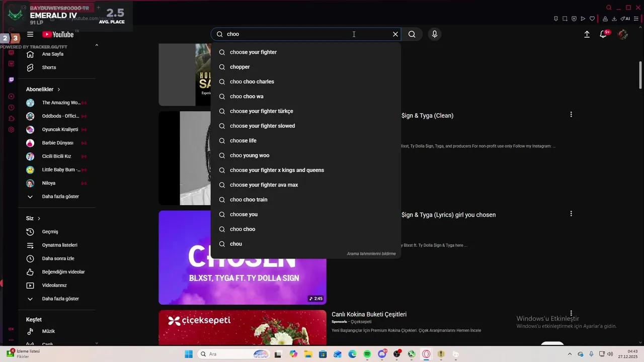Image resolution: width=644 pixels, height=362 pixels.
Task: Open the ad blocker shield icon
Action: pyautogui.click(x=574, y=19)
